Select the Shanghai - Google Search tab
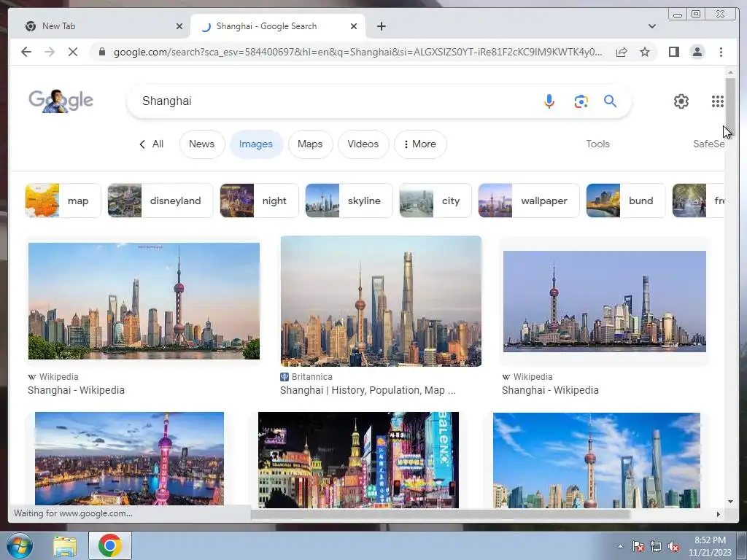This screenshot has height=560, width=747. tap(278, 26)
